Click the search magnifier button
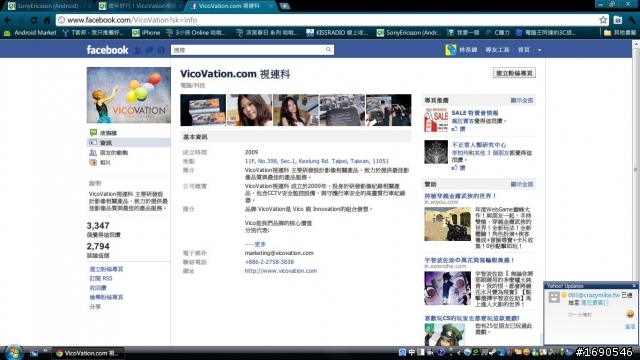The height and width of the screenshot is (360, 640). point(328,50)
